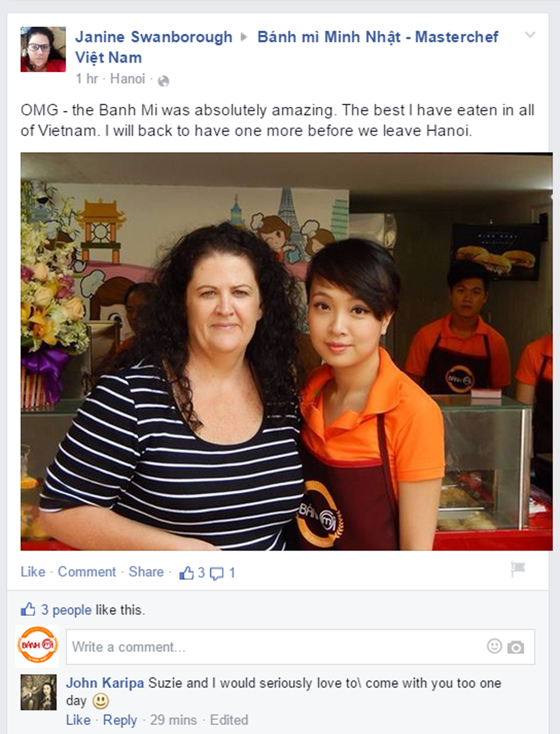Open the posted photo of two women

[x=286, y=352]
